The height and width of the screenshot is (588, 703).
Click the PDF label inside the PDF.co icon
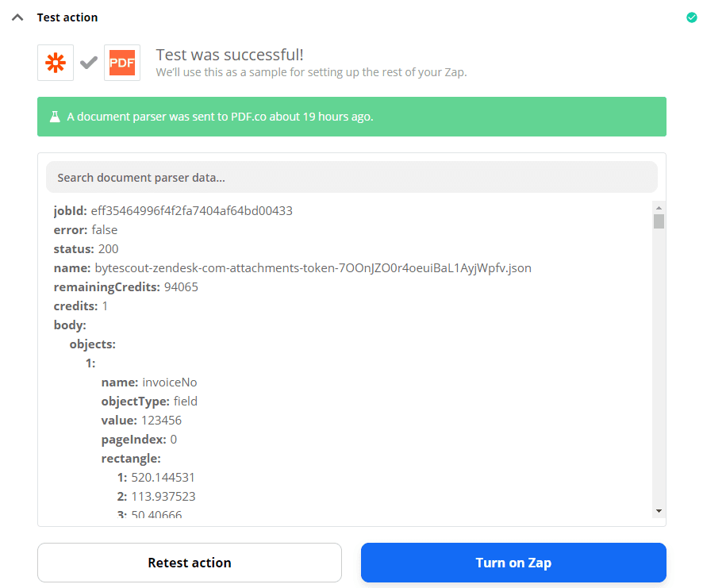pyautogui.click(x=122, y=62)
